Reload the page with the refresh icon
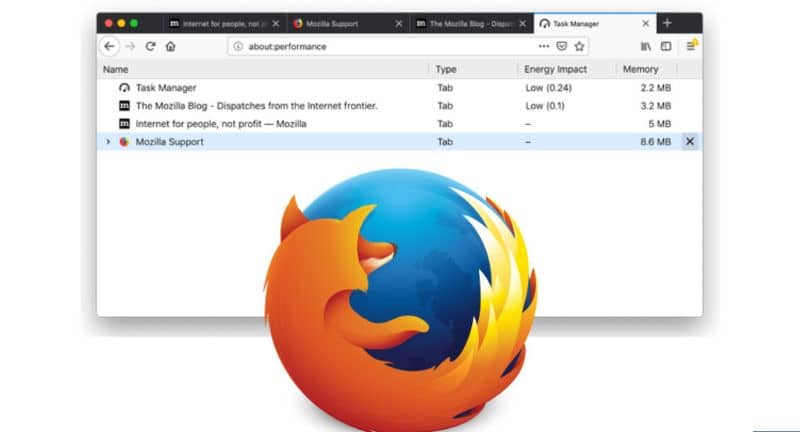Screen dimensions: 800x432 pyautogui.click(x=151, y=46)
